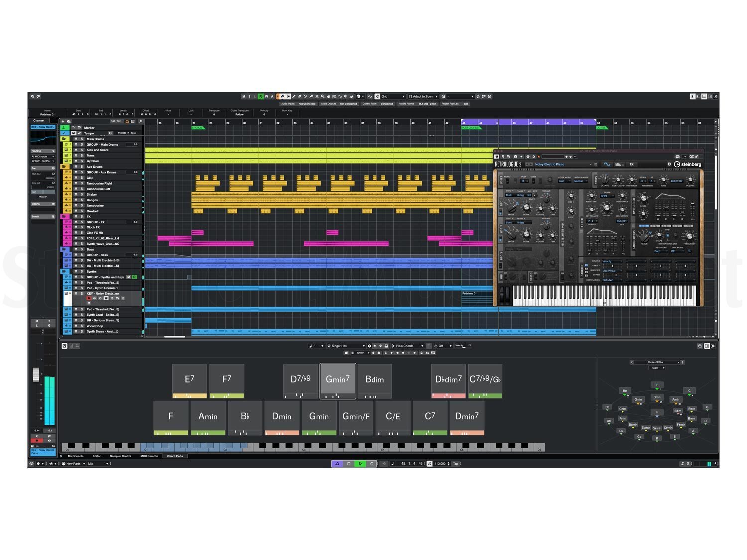Adjust the Velocity slider in chord pads toolbar
Viewport: 747px width, 560px height.
click(465, 346)
